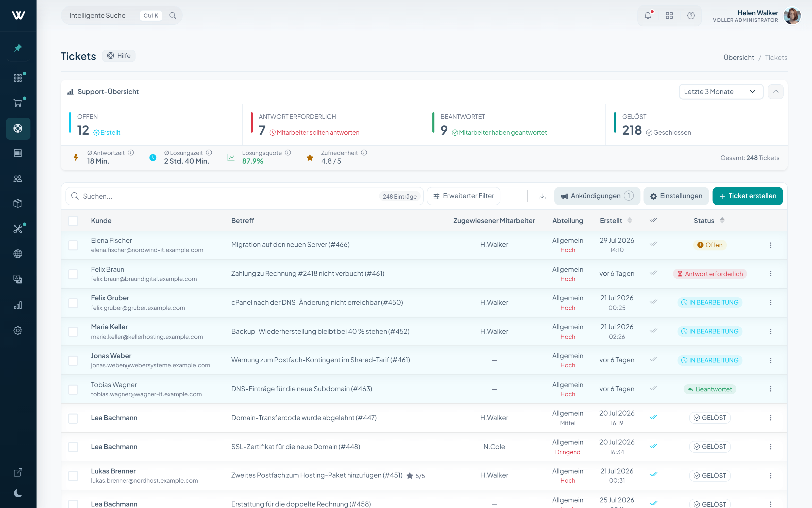This screenshot has height=508, width=812.
Task: Open the settings gear sidebar icon
Action: coord(18,330)
